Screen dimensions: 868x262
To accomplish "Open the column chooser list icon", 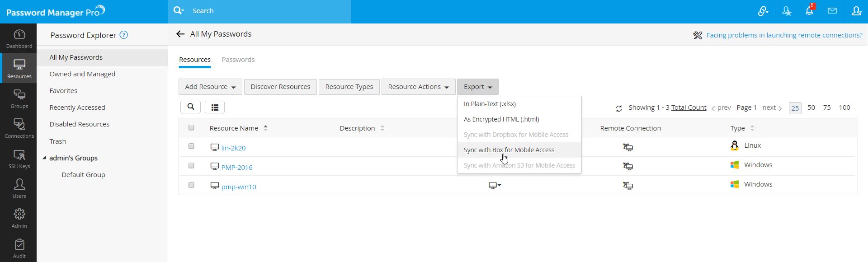I will [x=215, y=107].
